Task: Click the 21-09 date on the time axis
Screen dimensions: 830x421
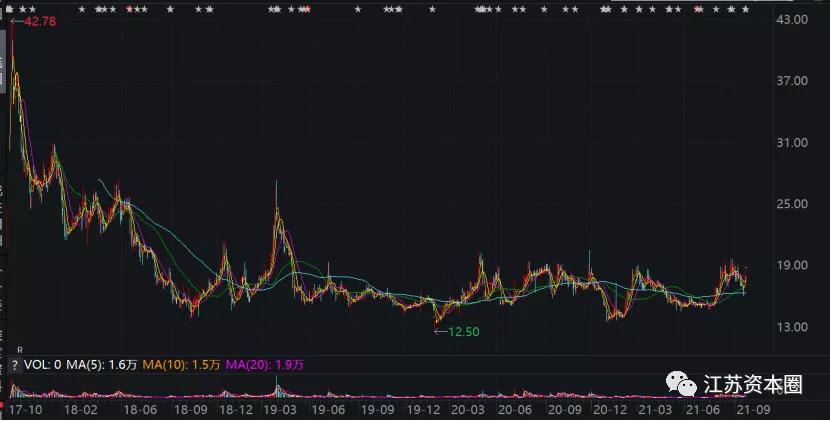Action: [753, 410]
